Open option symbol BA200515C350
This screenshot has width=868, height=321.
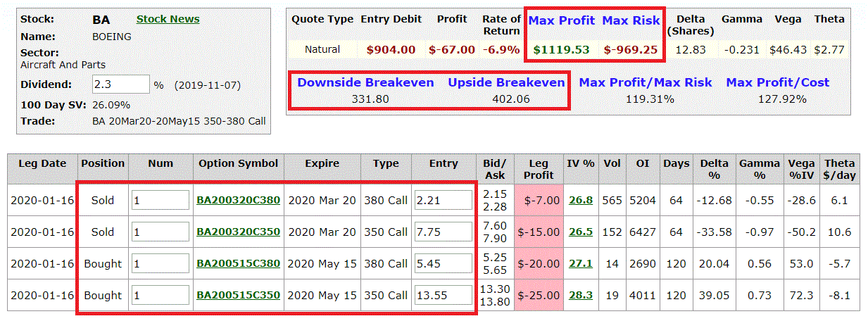(x=238, y=295)
